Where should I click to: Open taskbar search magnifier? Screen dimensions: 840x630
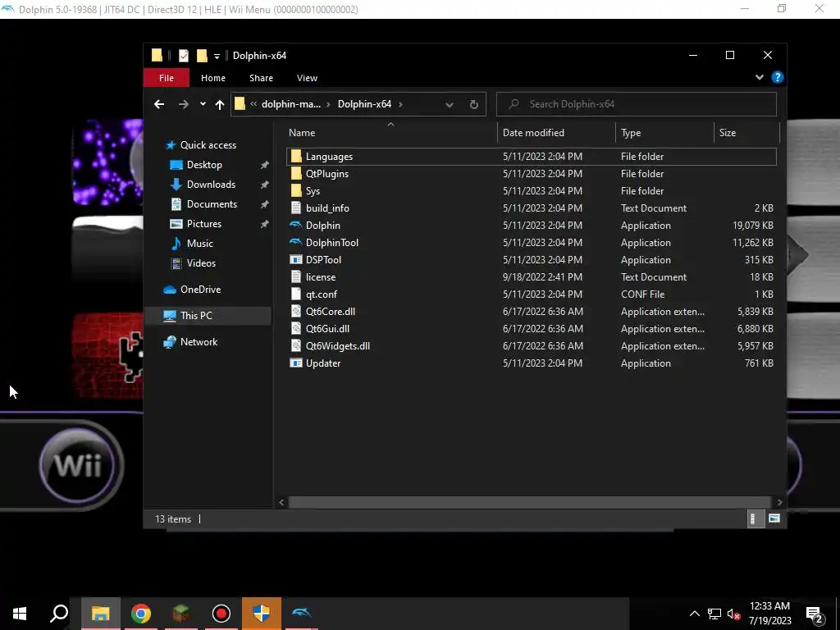click(x=59, y=614)
